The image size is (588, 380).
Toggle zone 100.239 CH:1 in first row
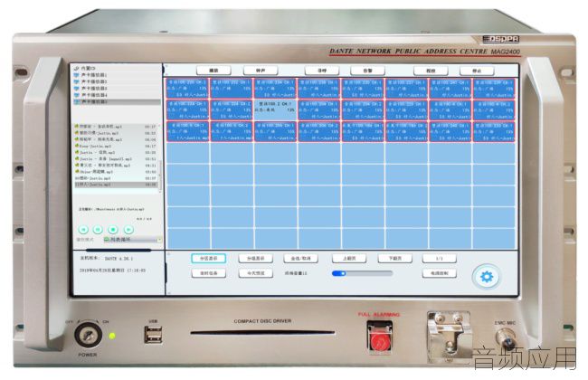pyautogui.click(x=494, y=88)
